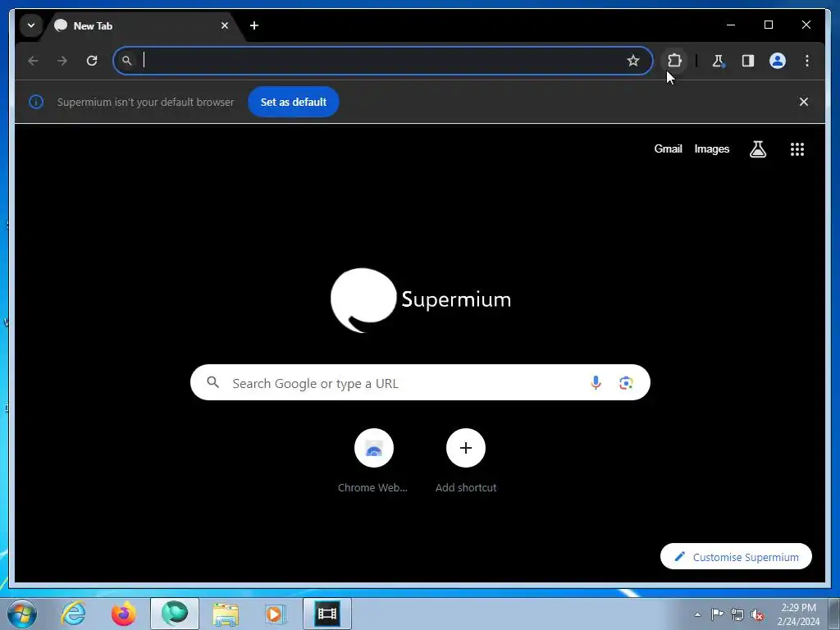Click the magnifier in the page search box

[x=213, y=382]
